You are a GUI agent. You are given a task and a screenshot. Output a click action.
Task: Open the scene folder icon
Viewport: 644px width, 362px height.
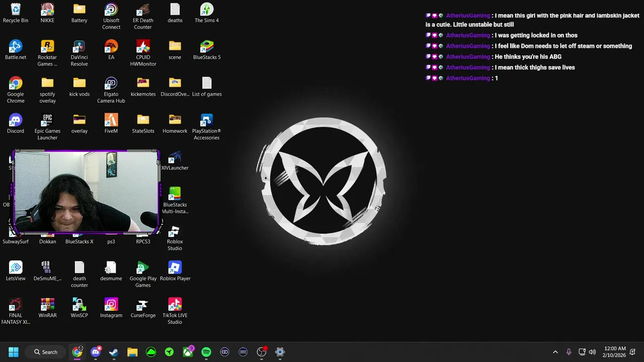pos(175,50)
